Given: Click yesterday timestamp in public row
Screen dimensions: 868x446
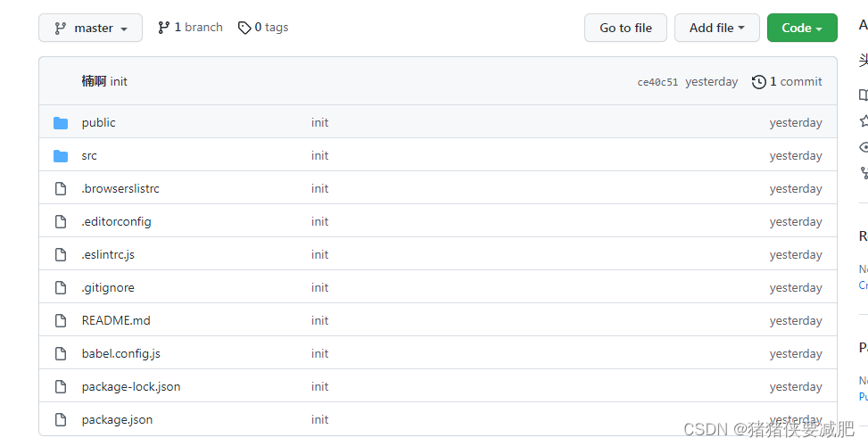Looking at the screenshot, I should click(x=796, y=123).
